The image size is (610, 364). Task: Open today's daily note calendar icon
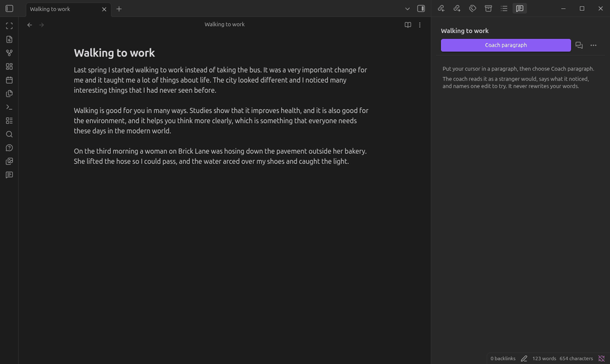pyautogui.click(x=10, y=80)
